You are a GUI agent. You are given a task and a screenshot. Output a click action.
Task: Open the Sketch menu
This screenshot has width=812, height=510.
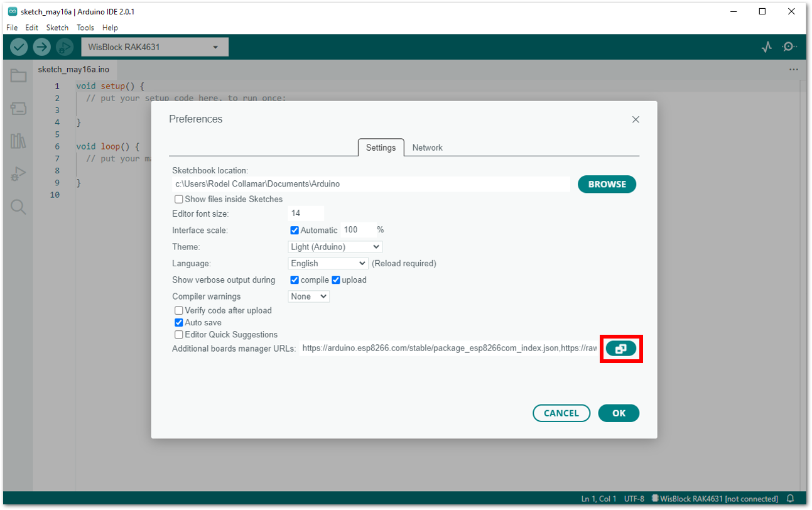pyautogui.click(x=58, y=28)
